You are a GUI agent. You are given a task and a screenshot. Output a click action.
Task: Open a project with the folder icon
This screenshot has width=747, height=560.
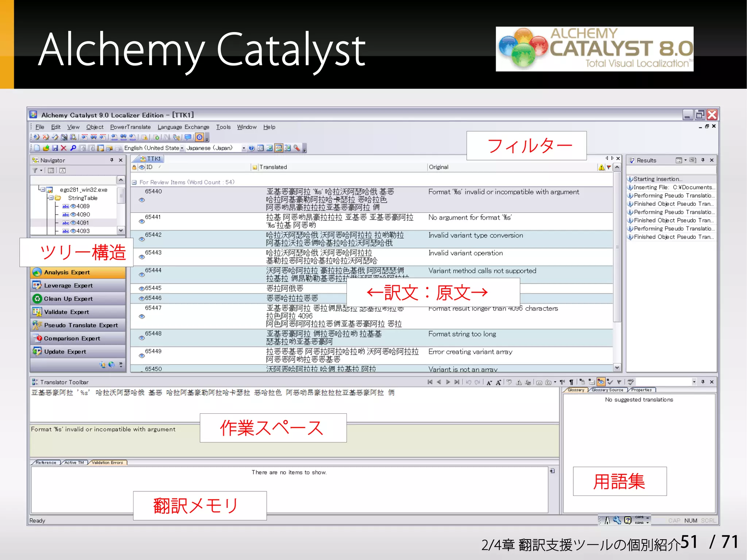pyautogui.click(x=46, y=148)
